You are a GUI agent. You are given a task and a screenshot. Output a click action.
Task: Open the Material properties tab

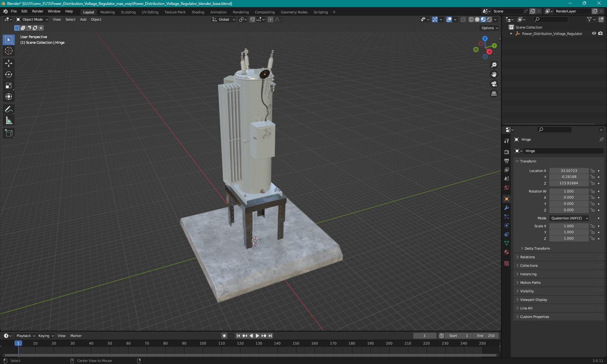(x=507, y=252)
